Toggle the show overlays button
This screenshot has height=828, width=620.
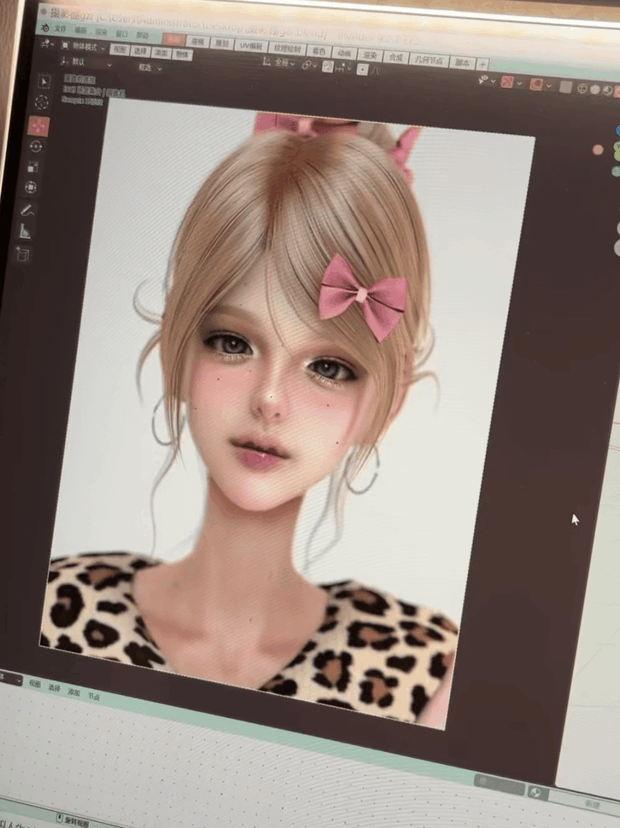click(537, 84)
